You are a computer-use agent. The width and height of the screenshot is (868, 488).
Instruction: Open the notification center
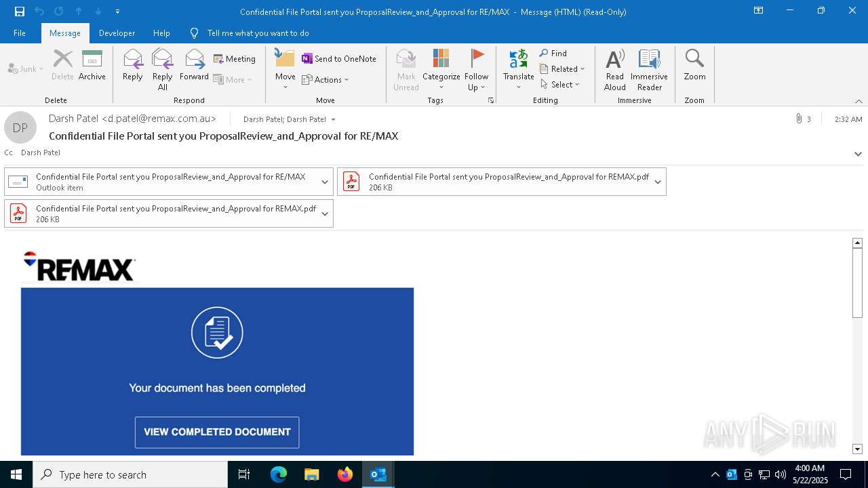(846, 474)
